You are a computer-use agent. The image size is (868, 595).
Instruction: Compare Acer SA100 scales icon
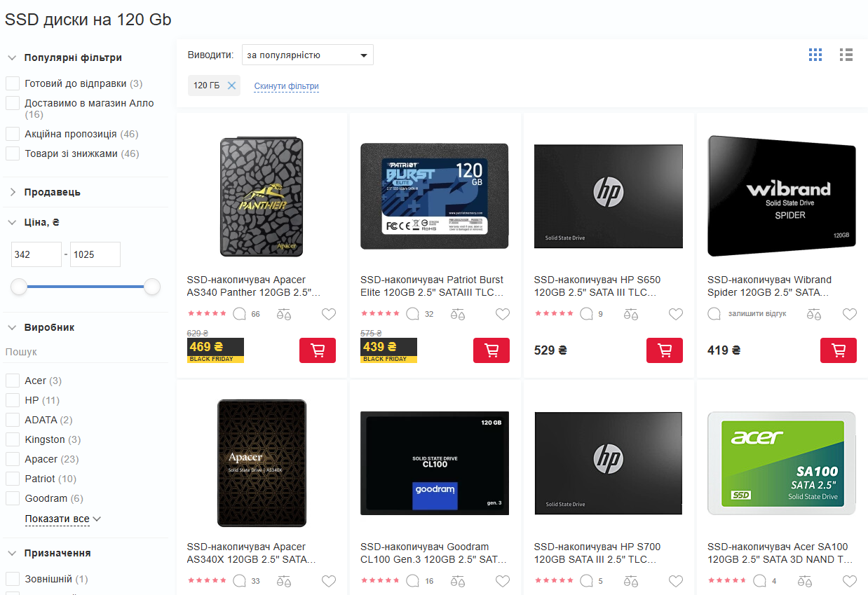click(805, 581)
